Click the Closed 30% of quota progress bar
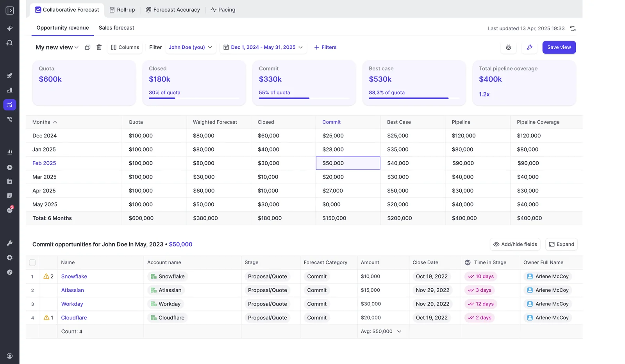 pos(194,98)
